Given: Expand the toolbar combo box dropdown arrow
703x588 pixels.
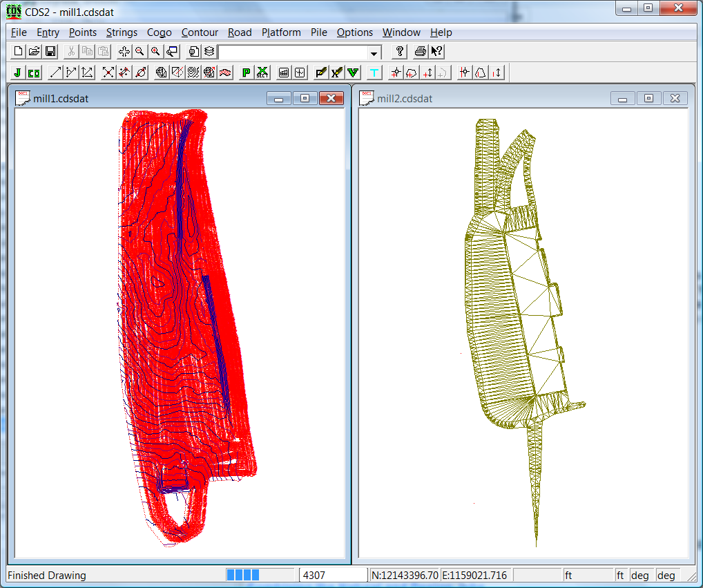Looking at the screenshot, I should pos(374,53).
